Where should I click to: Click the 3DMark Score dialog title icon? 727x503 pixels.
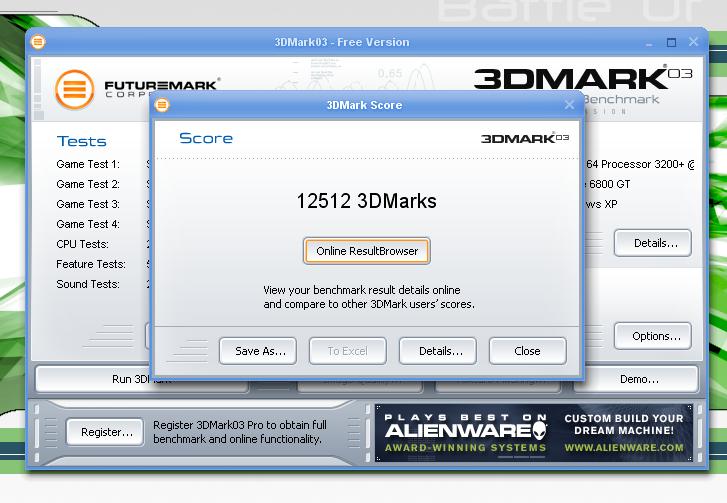pyautogui.click(x=162, y=105)
